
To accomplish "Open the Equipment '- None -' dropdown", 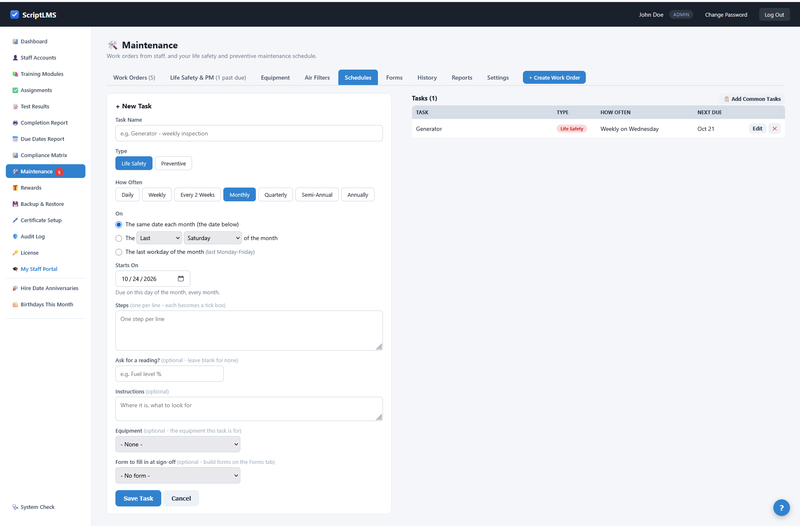I will pyautogui.click(x=178, y=444).
